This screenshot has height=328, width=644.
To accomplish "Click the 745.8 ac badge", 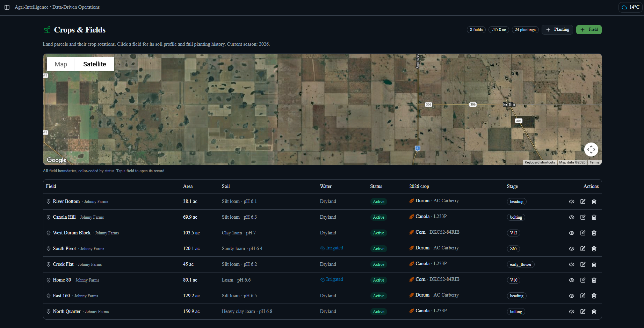I will coord(499,30).
